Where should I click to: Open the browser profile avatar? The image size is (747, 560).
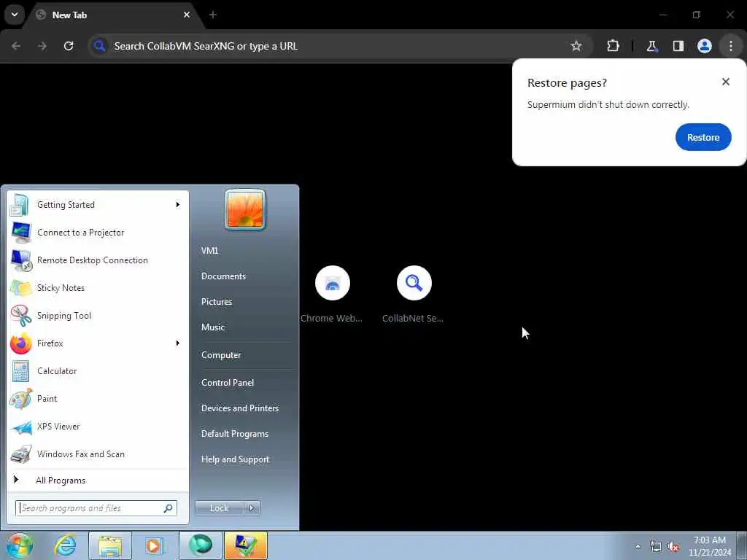pos(705,46)
